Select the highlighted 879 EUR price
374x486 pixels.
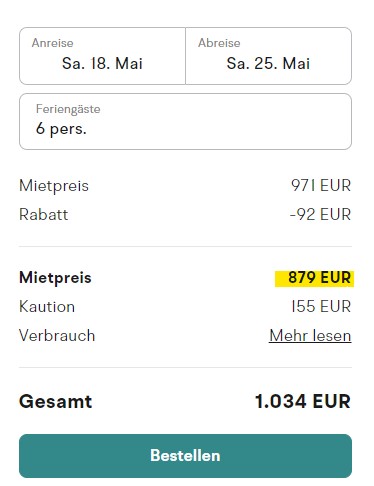click(x=314, y=278)
